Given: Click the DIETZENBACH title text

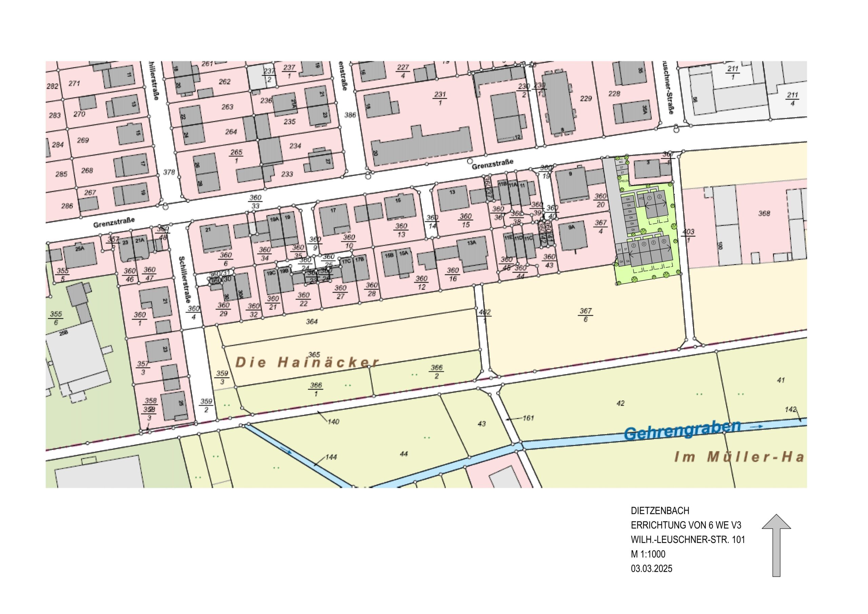Looking at the screenshot, I should click(x=660, y=511).
